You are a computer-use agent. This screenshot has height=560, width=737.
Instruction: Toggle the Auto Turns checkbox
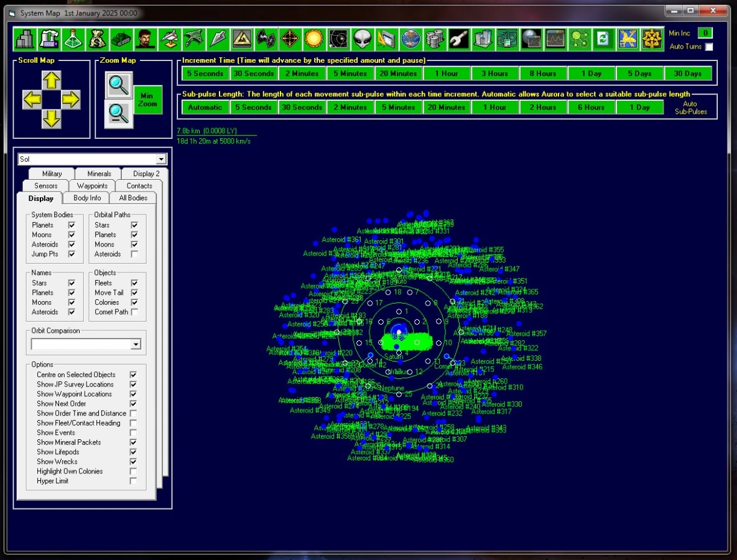click(x=709, y=47)
